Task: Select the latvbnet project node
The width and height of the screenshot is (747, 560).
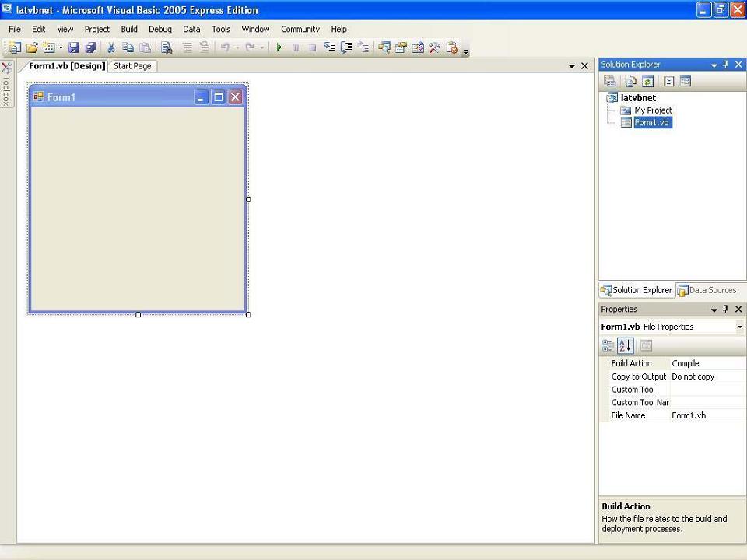Action: click(x=638, y=98)
